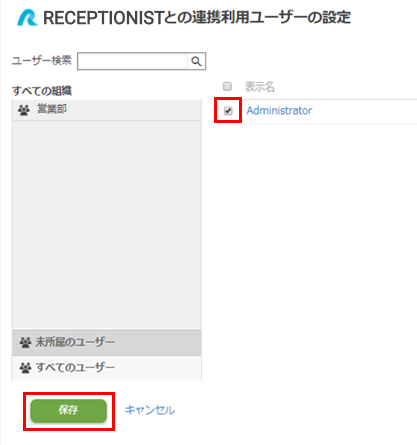Screen dimensions: 417x445
Task: Focus the ユーザー検索 input field
Action: [x=133, y=61]
